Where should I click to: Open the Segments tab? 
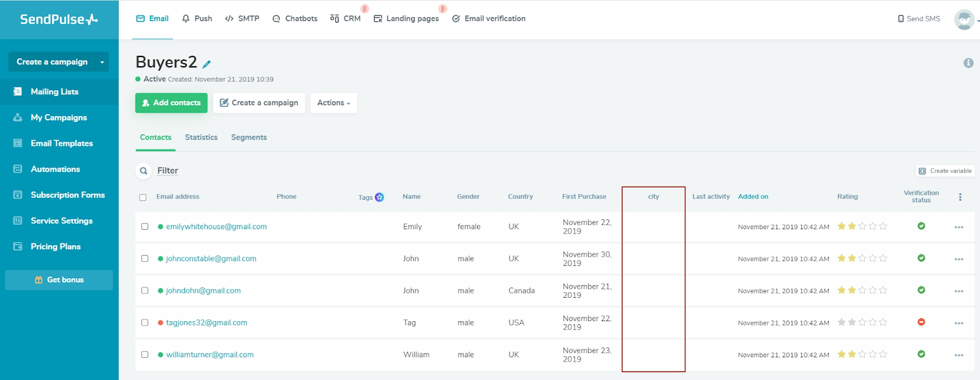(249, 137)
